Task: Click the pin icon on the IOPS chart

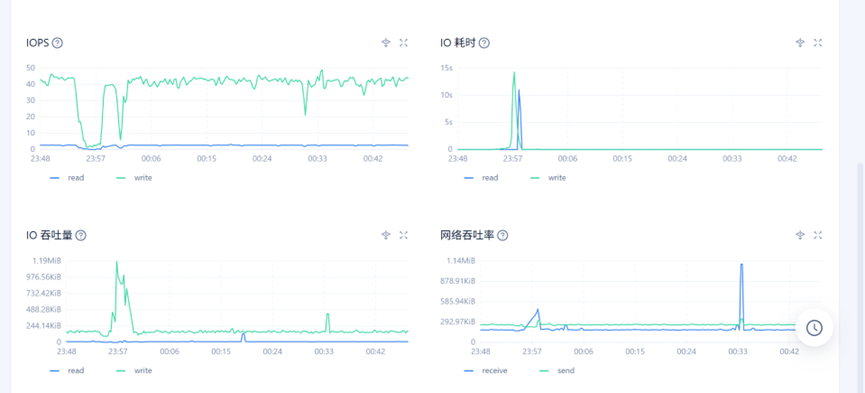Action: (386, 43)
